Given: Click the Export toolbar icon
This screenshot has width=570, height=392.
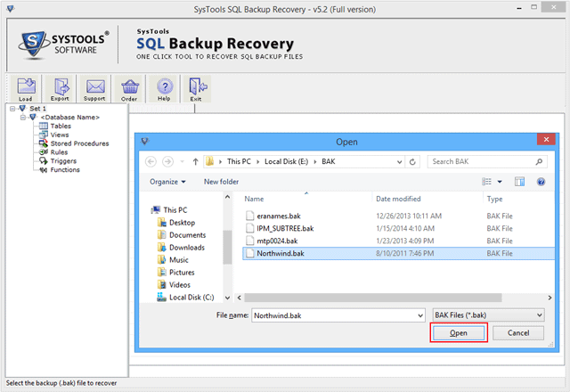Looking at the screenshot, I should pos(61,89).
